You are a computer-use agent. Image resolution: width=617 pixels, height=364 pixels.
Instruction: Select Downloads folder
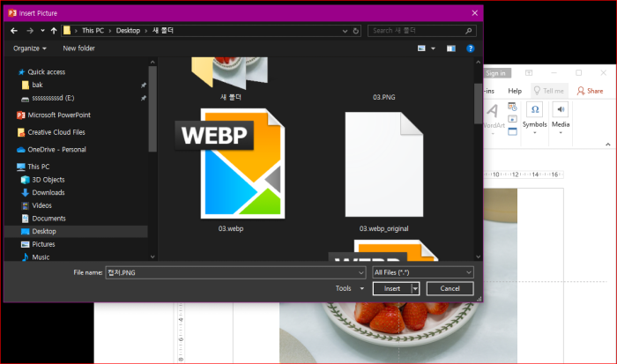[48, 192]
